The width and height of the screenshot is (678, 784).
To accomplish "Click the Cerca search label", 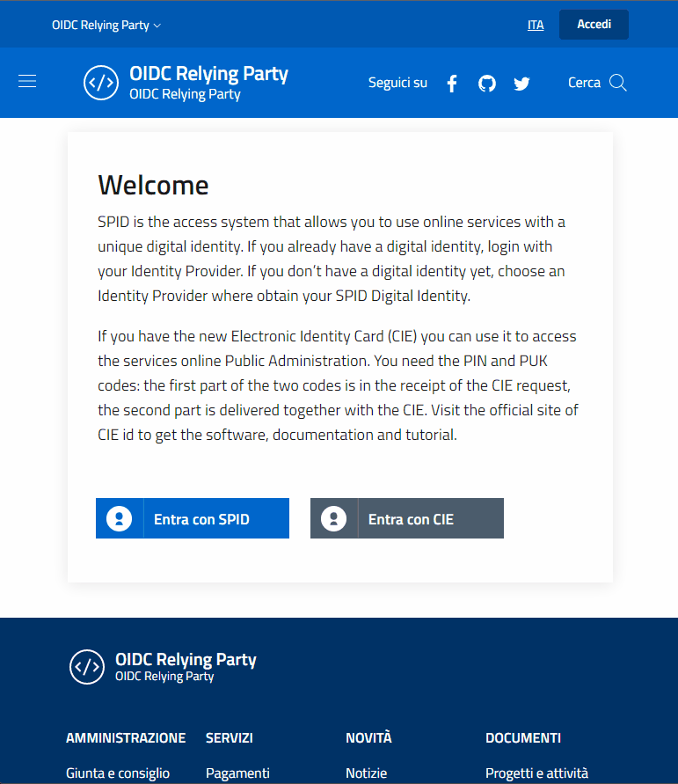I will pyautogui.click(x=584, y=83).
